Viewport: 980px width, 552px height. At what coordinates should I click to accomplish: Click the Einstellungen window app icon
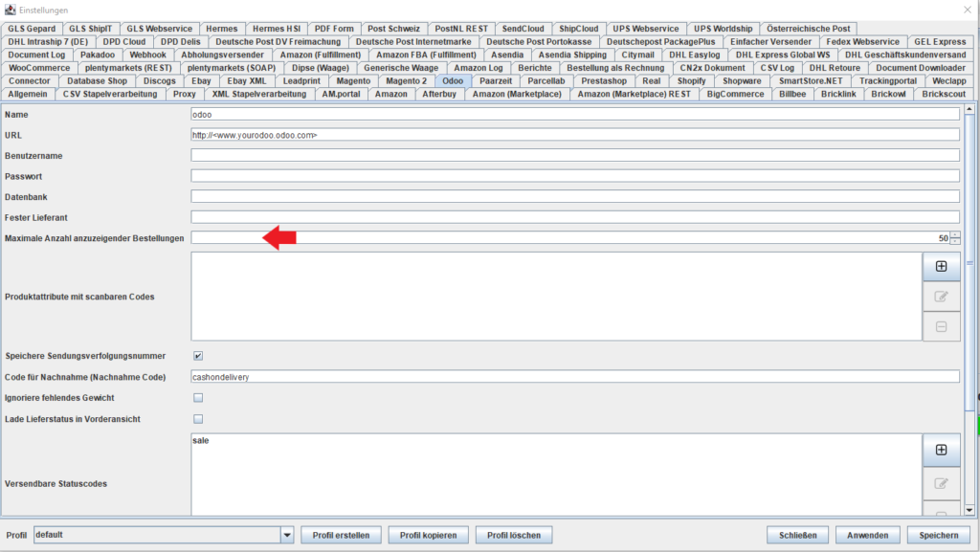coord(10,10)
